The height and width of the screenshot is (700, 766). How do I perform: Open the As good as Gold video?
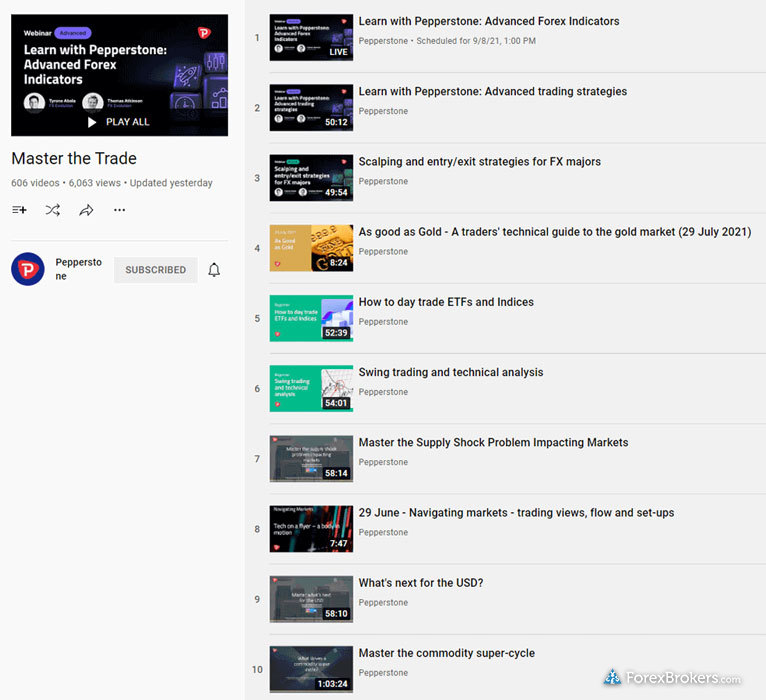tap(554, 232)
